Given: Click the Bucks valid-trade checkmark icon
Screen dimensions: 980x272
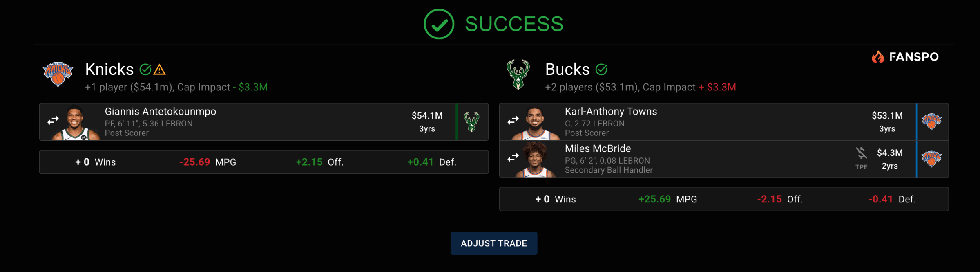Looking at the screenshot, I should tap(601, 70).
